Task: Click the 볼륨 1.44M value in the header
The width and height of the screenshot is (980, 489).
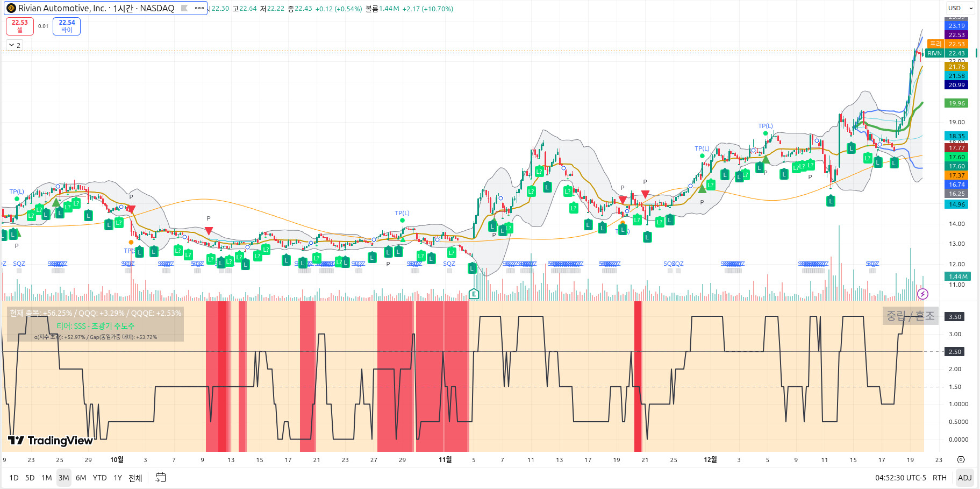Action: 389,9
